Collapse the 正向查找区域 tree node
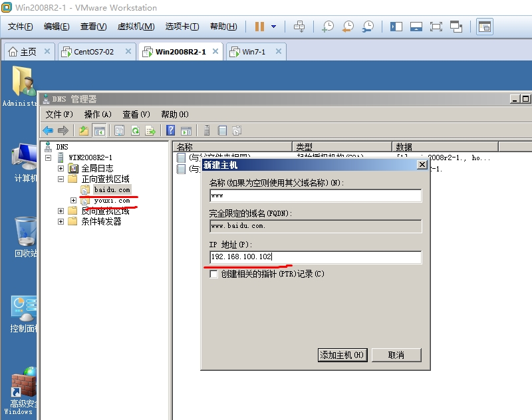This screenshot has height=420, width=532. pos(60,179)
